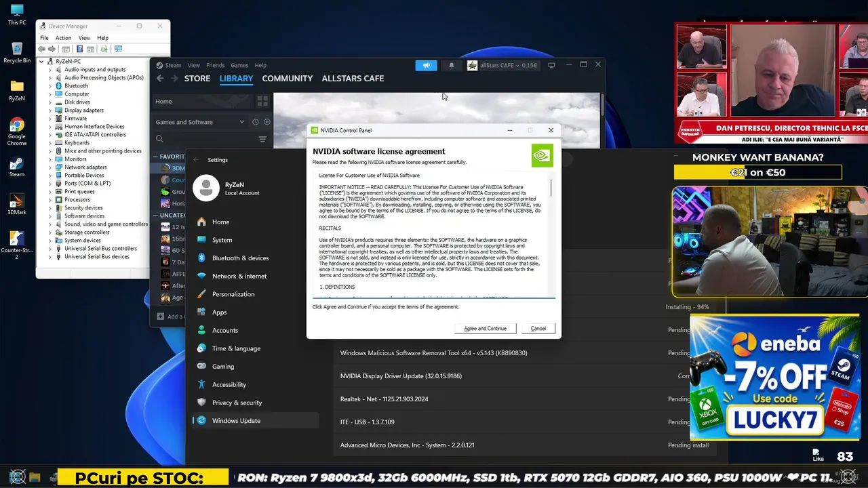Click the Start button on taskbar
Viewport: 868px width, 488px height.
click(17, 477)
